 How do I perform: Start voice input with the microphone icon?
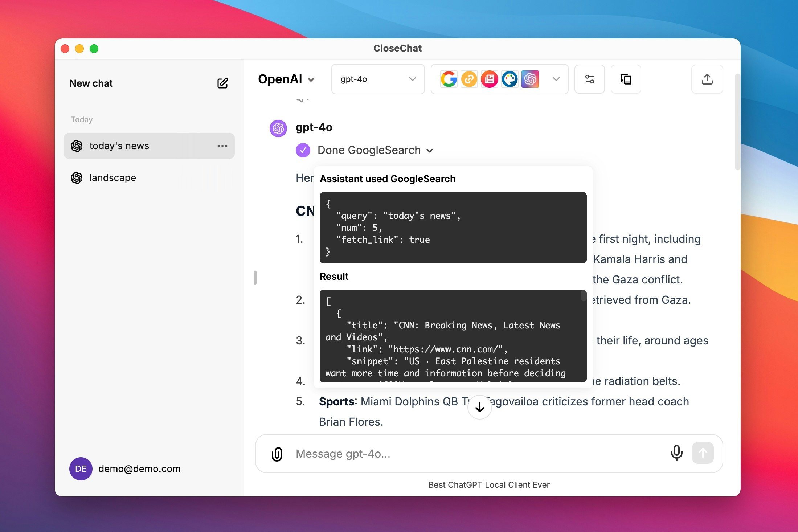(x=676, y=453)
